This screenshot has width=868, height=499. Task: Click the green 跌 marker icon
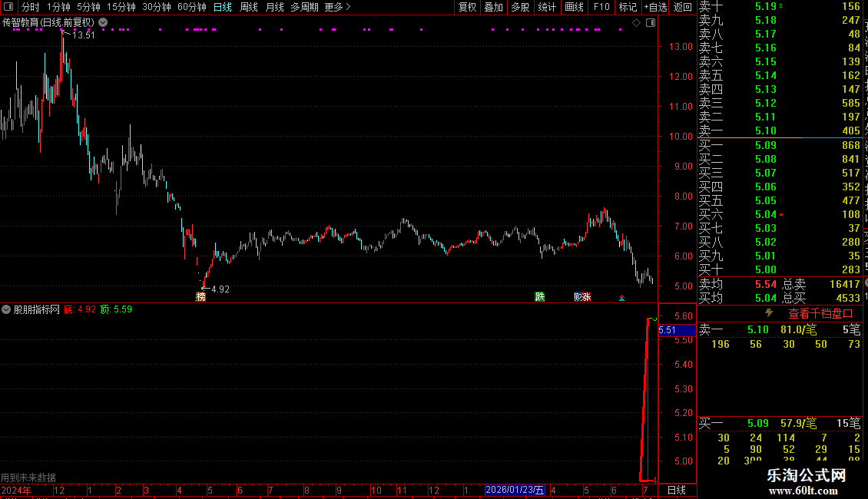540,297
